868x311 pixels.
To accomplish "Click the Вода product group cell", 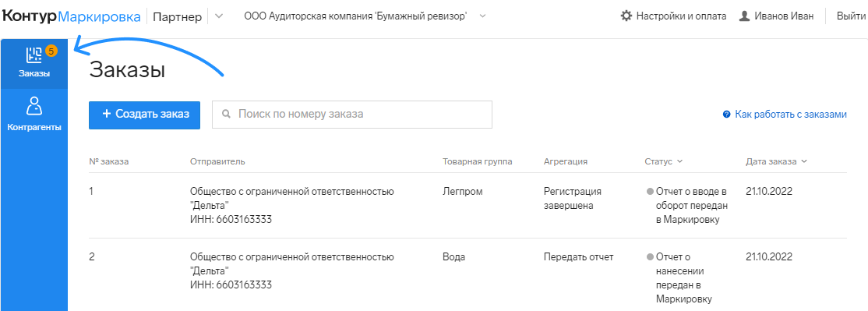I will click(454, 257).
